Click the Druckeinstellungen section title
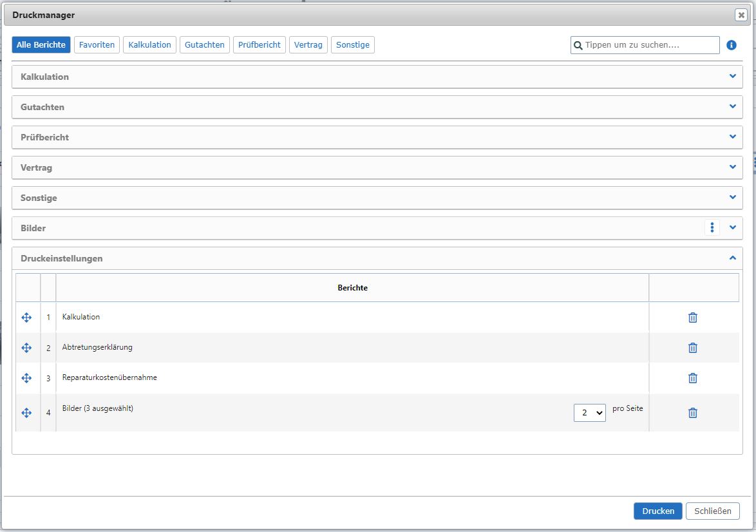Image resolution: width=756 pixels, height=532 pixels. point(61,258)
